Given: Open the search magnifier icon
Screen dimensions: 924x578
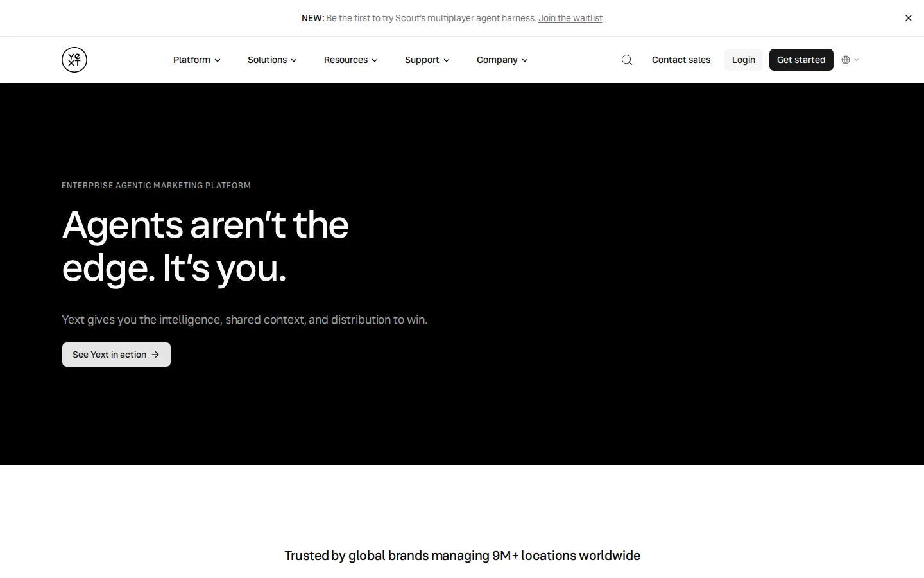Looking at the screenshot, I should [627, 60].
